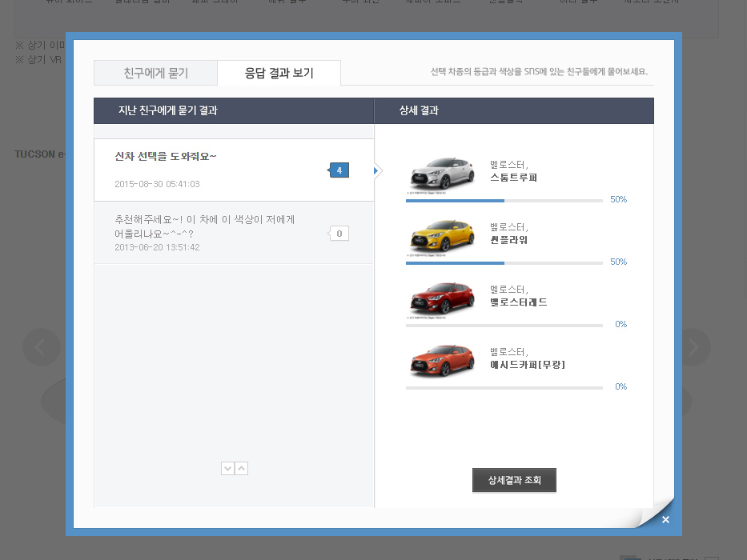Click the 50% progress bar under silver car
747x560 pixels.
coord(504,200)
